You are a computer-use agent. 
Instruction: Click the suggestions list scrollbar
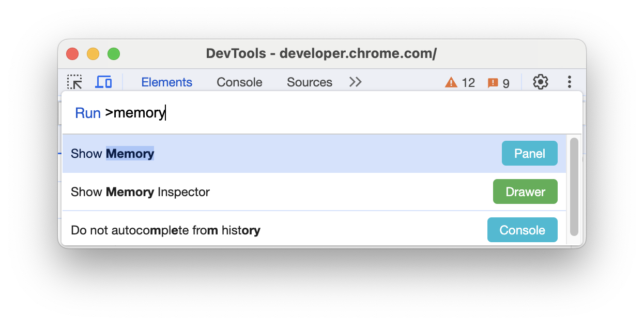tap(574, 186)
